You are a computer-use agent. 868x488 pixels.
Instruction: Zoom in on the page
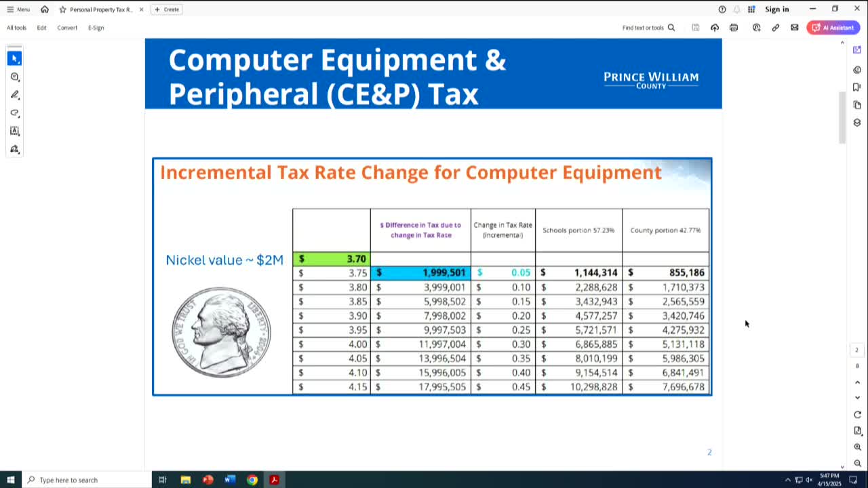coord(858,447)
